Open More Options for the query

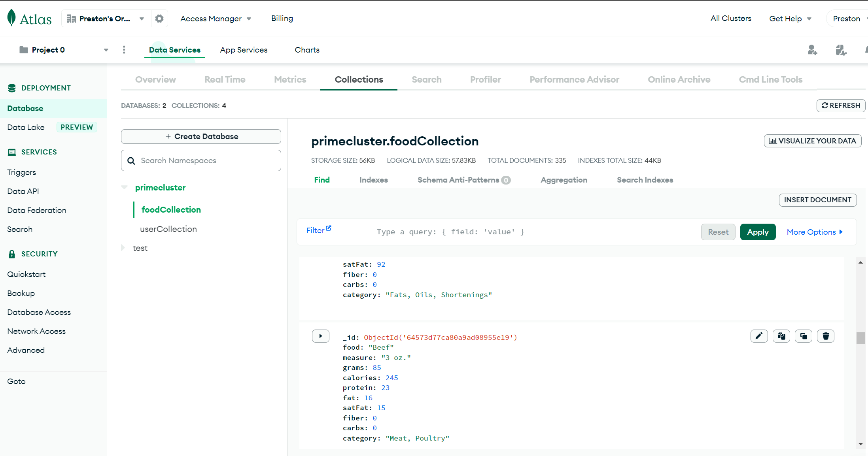point(815,232)
